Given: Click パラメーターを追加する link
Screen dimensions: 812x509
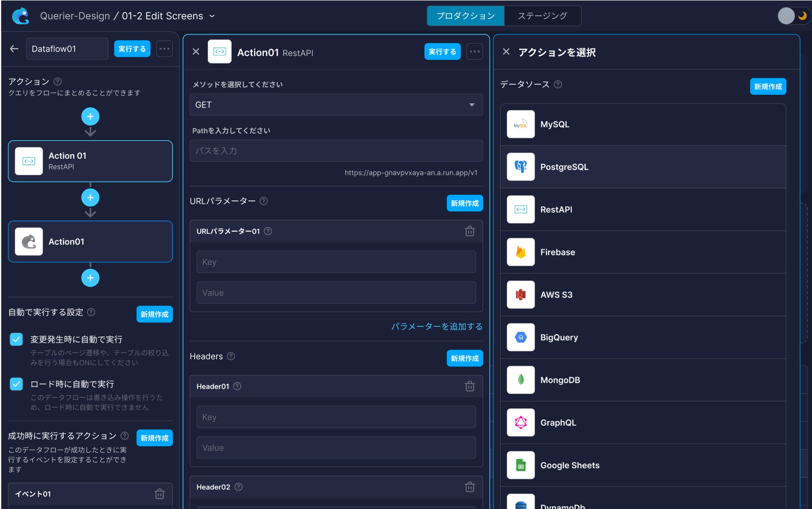Looking at the screenshot, I should tap(436, 326).
